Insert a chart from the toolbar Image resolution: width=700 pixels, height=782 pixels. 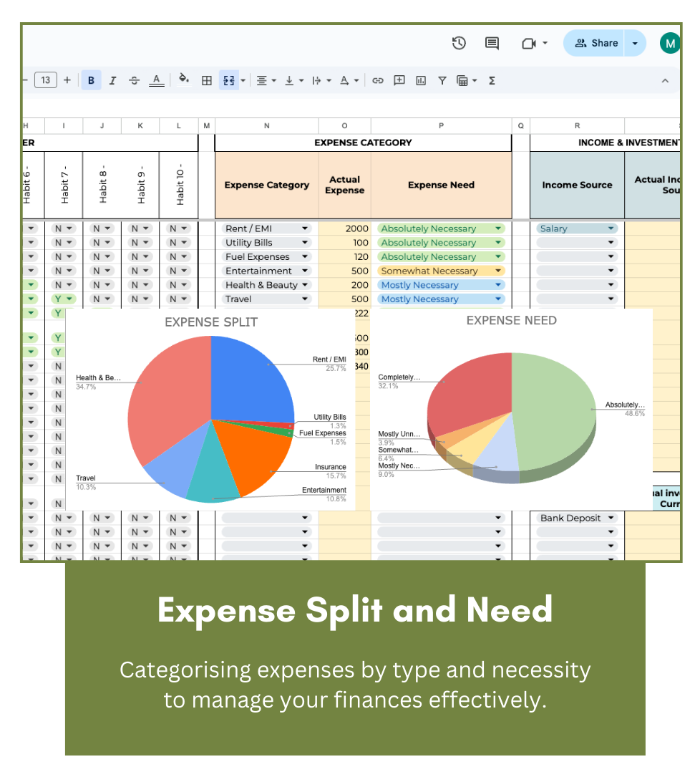(x=420, y=81)
